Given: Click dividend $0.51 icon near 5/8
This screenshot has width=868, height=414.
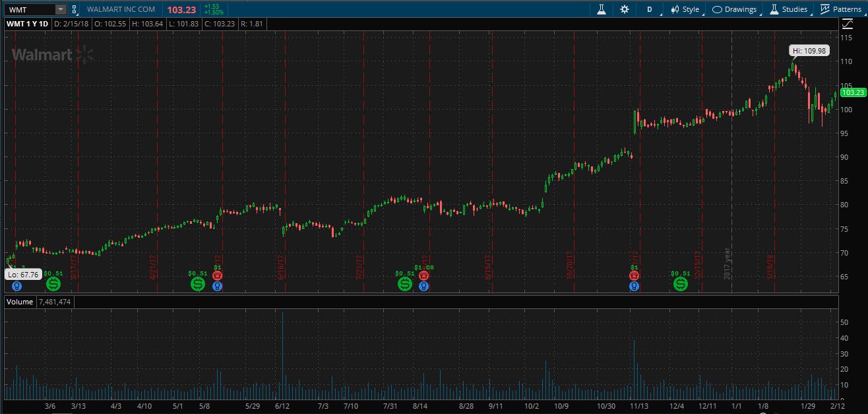Looking at the screenshot, I should point(198,284).
